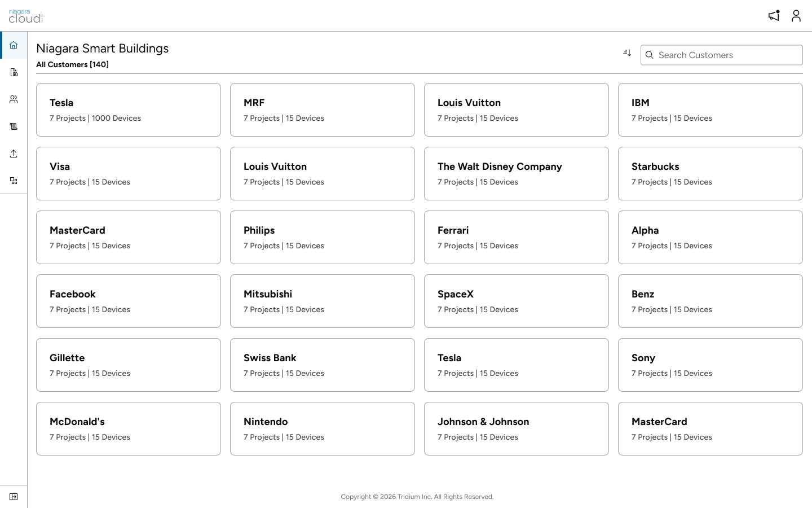This screenshot has width=812, height=508.
Task: Open the SpaceX customer card
Action: click(517, 301)
